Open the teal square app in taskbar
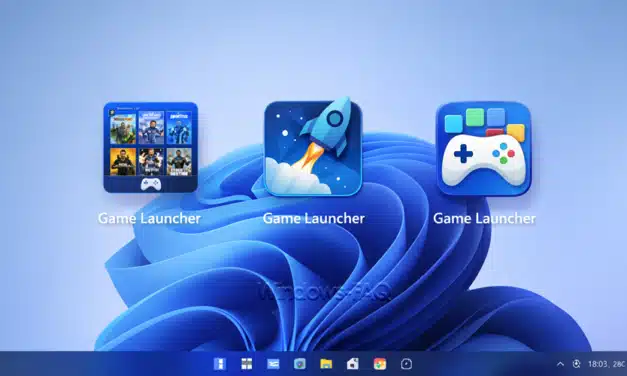This screenshot has height=376, width=627. tap(300, 364)
